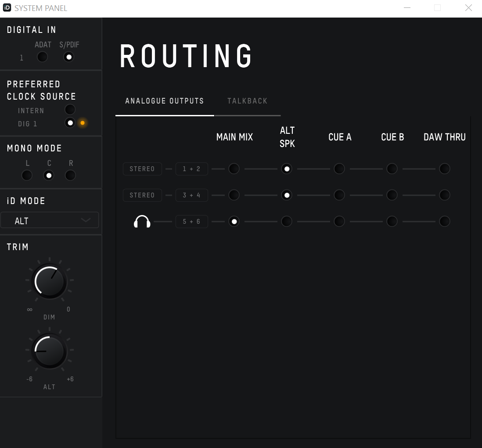
Task: Toggle STEREO button for outputs 1 + 2
Action: (x=142, y=168)
